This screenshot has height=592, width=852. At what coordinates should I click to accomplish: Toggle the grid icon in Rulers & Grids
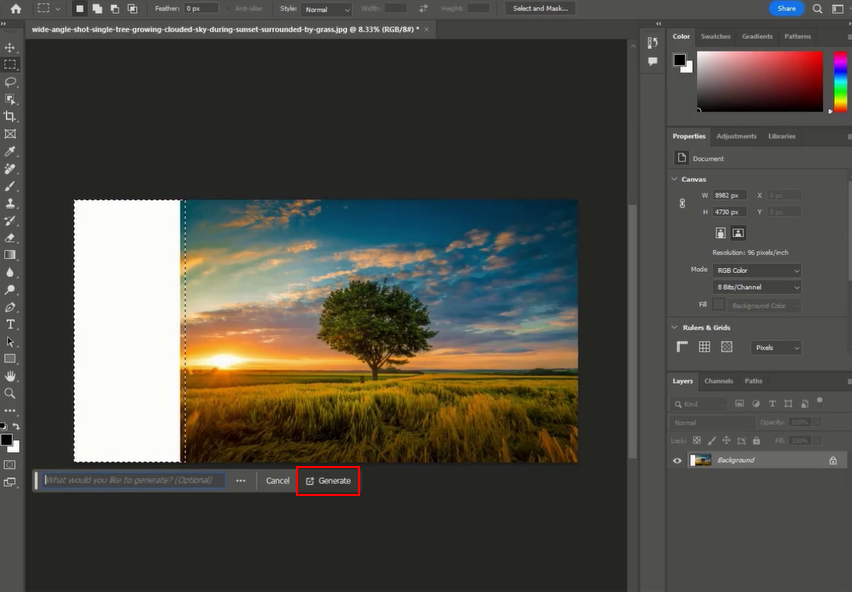[x=704, y=347]
